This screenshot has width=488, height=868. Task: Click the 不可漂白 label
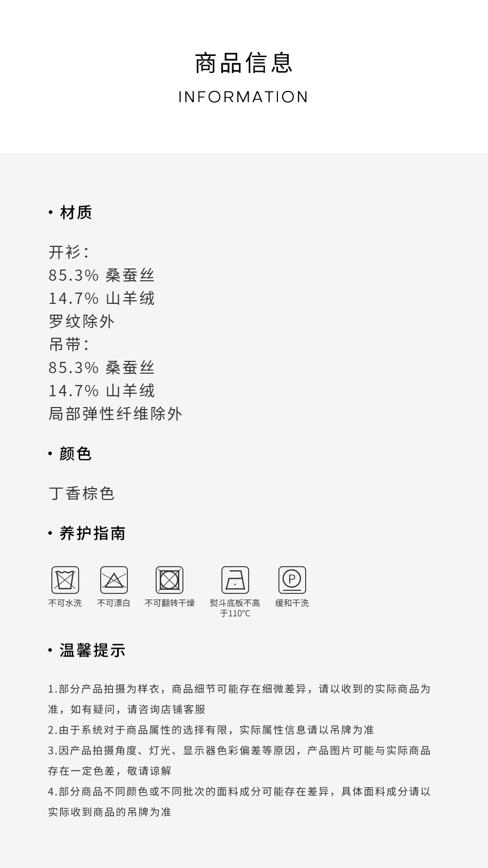(114, 603)
